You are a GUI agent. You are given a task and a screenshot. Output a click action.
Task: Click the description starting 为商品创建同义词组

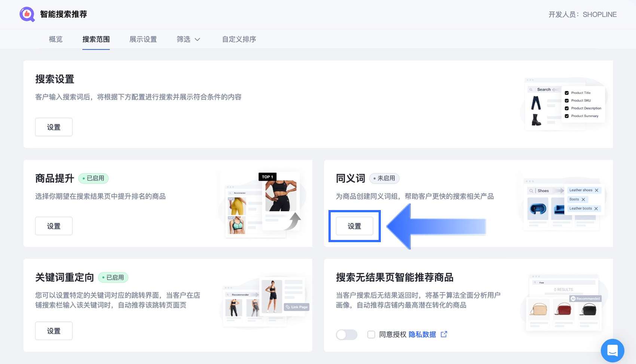pos(415,196)
